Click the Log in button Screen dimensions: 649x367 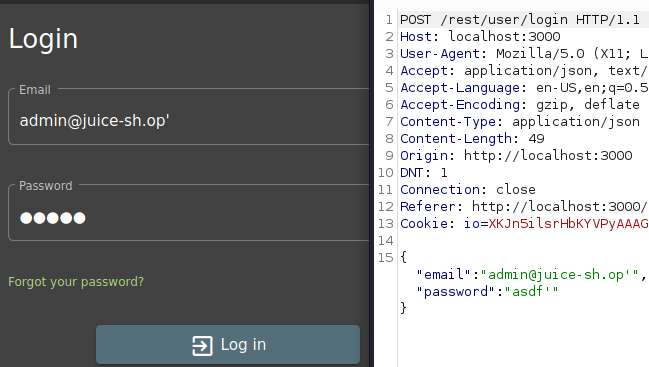(x=228, y=345)
